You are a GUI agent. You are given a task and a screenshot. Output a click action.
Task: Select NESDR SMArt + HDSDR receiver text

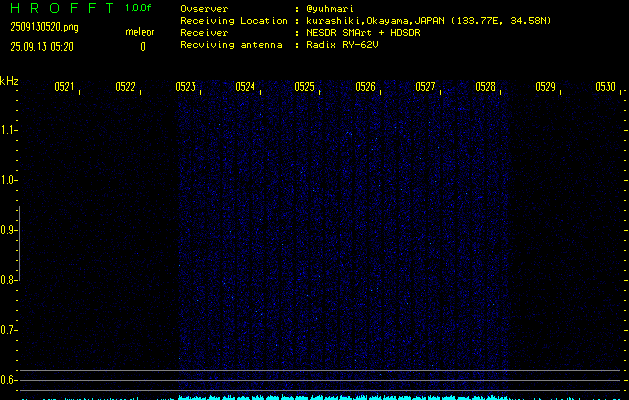pyautogui.click(x=363, y=33)
